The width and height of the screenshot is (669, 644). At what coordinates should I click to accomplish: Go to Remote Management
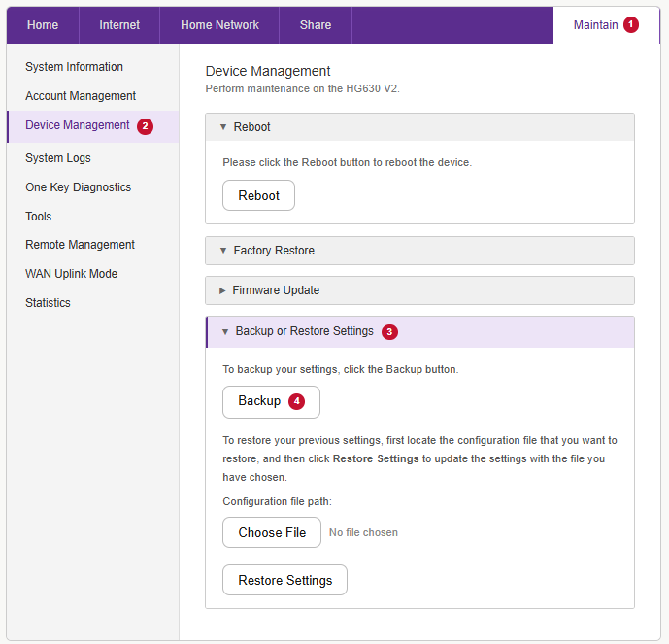[x=81, y=245]
